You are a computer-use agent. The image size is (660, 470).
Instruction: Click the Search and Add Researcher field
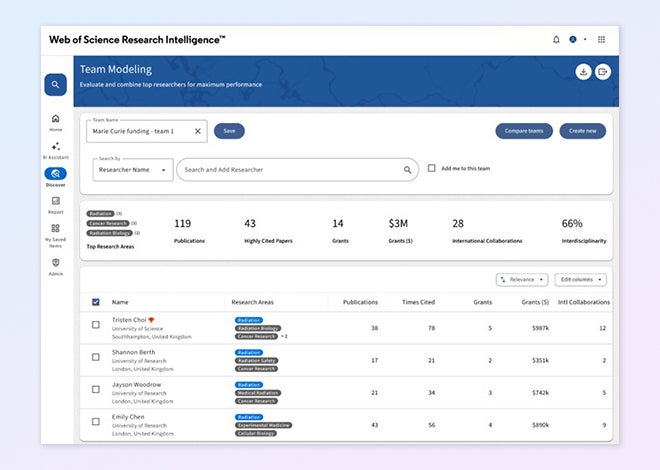click(290, 170)
